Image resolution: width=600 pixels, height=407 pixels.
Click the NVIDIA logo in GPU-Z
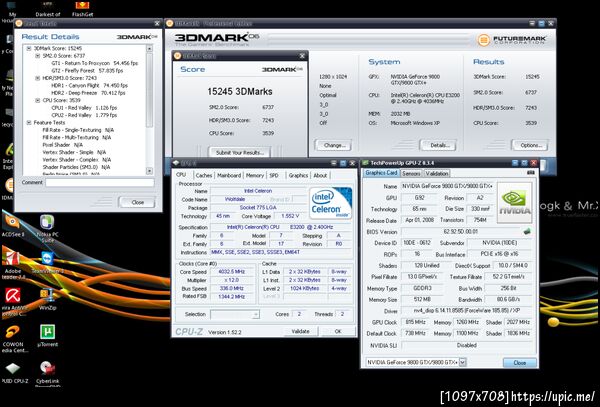tap(514, 203)
